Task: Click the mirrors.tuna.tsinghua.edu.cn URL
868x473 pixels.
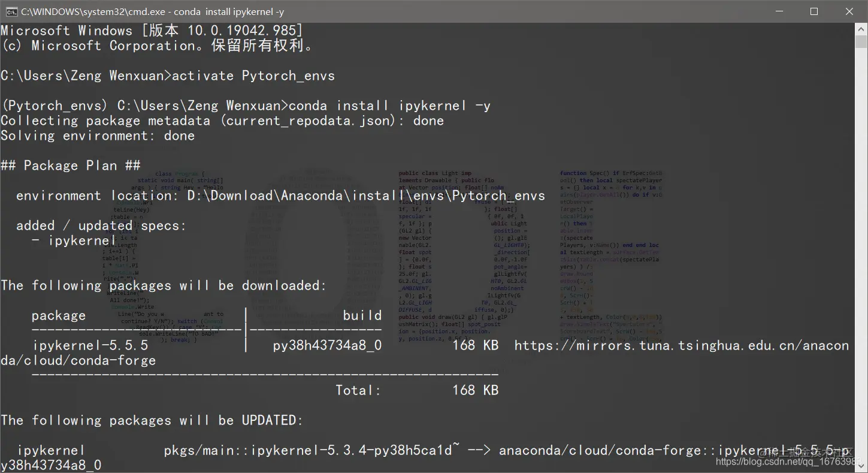Action: (682, 345)
